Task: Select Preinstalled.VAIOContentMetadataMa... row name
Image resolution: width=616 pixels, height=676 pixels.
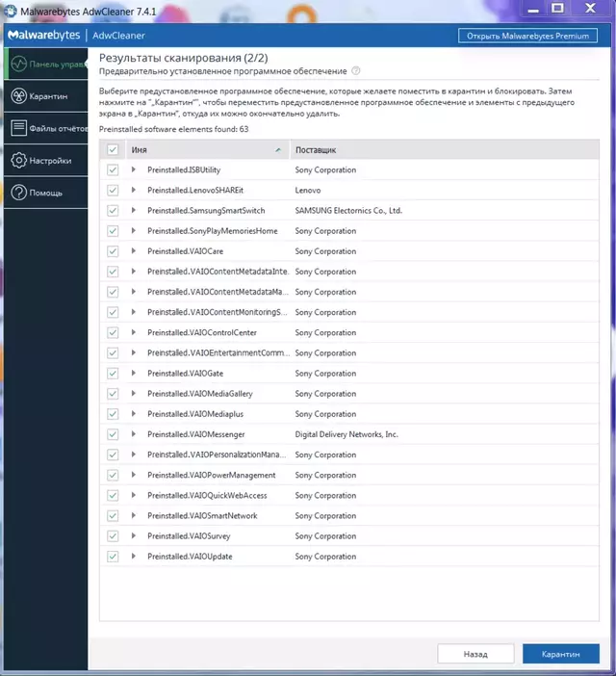Action: click(x=218, y=292)
